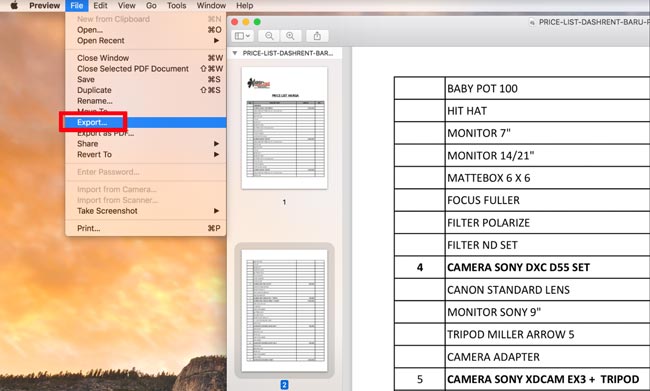This screenshot has width=650, height=391.
Task: Choose Close Selected PDF Document
Action: click(x=146, y=69)
